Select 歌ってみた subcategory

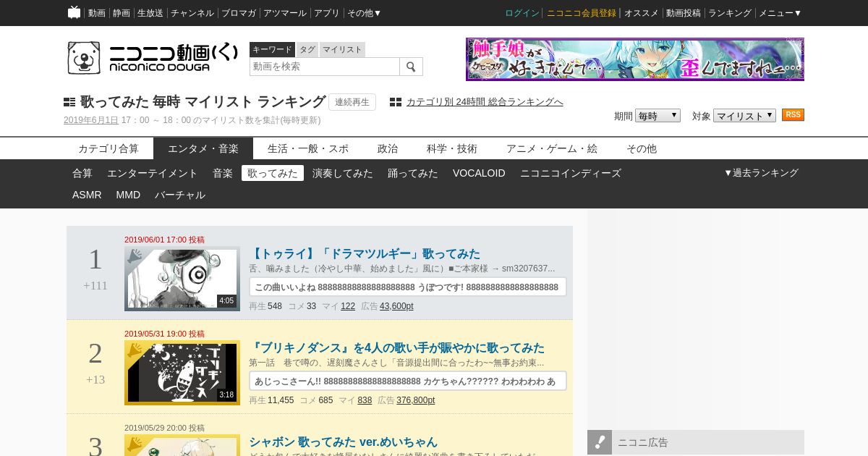tap(273, 173)
